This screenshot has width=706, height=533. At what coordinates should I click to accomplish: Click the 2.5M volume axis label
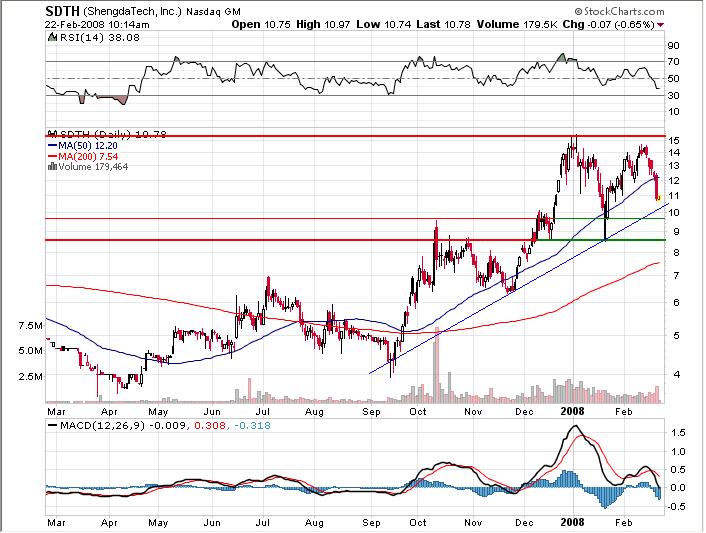point(31,376)
